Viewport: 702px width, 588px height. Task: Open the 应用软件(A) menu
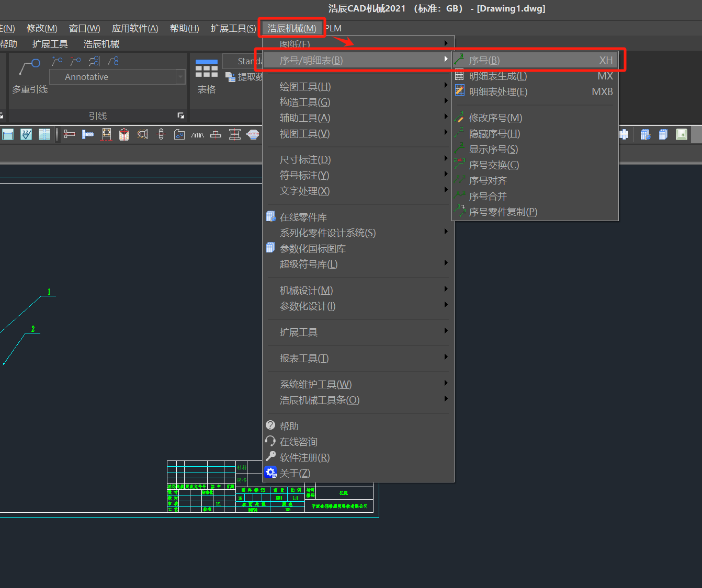pyautogui.click(x=135, y=28)
